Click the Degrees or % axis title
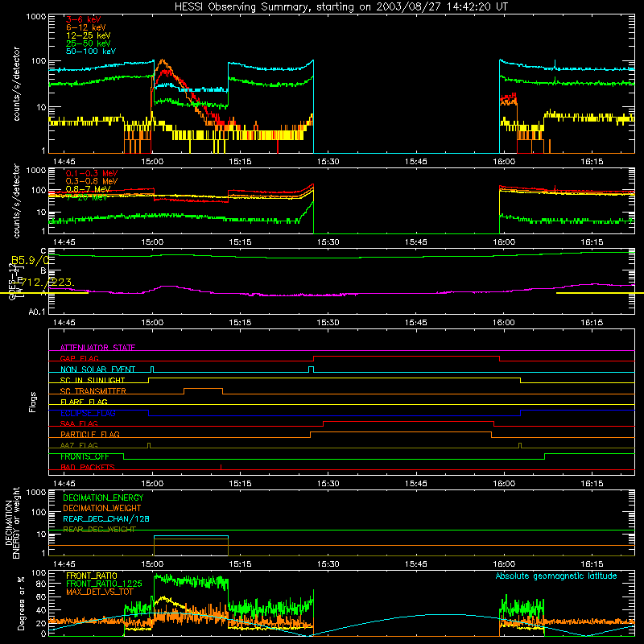The image size is (644, 644). (x=21, y=603)
